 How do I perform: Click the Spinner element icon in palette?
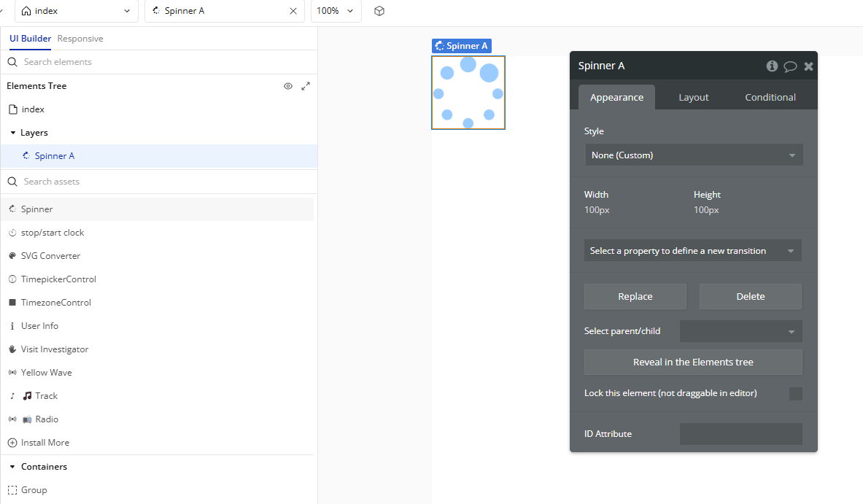point(12,209)
